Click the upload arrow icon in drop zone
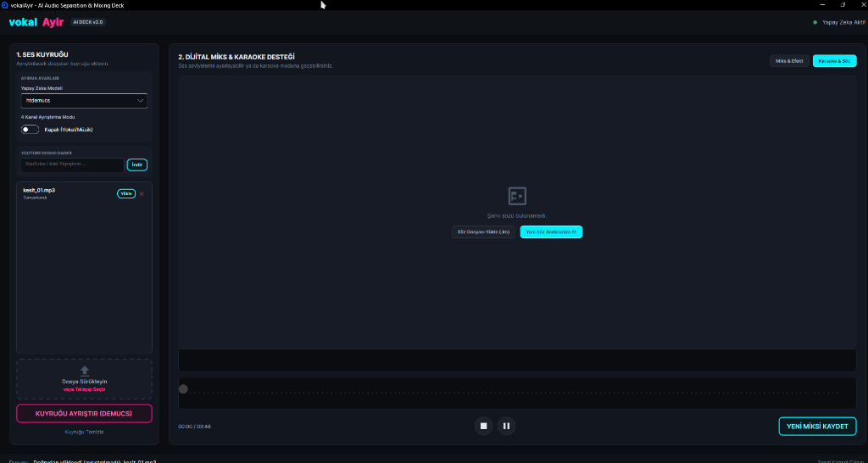This screenshot has height=463, width=868. (x=85, y=371)
